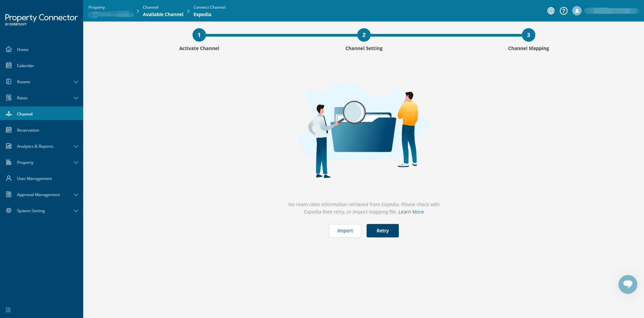Follow the Learn More link
Screen dimensions: 644x318
click(411, 212)
